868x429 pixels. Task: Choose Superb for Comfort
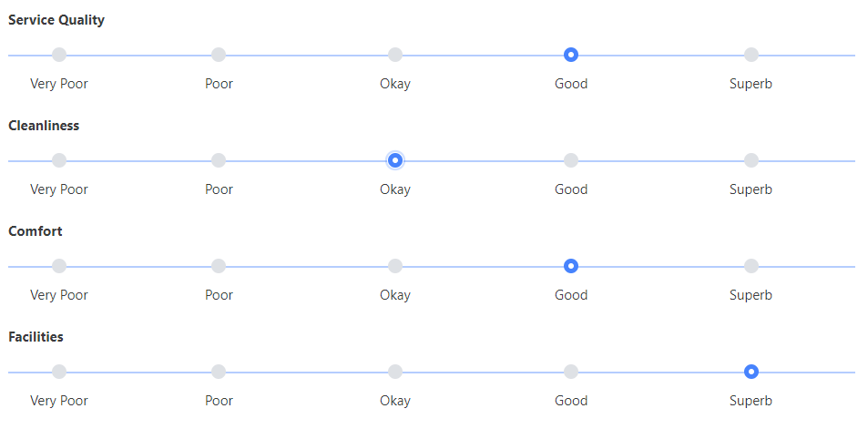tap(751, 266)
